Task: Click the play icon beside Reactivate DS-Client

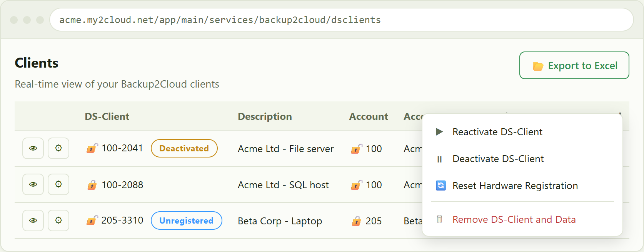Action: click(439, 132)
